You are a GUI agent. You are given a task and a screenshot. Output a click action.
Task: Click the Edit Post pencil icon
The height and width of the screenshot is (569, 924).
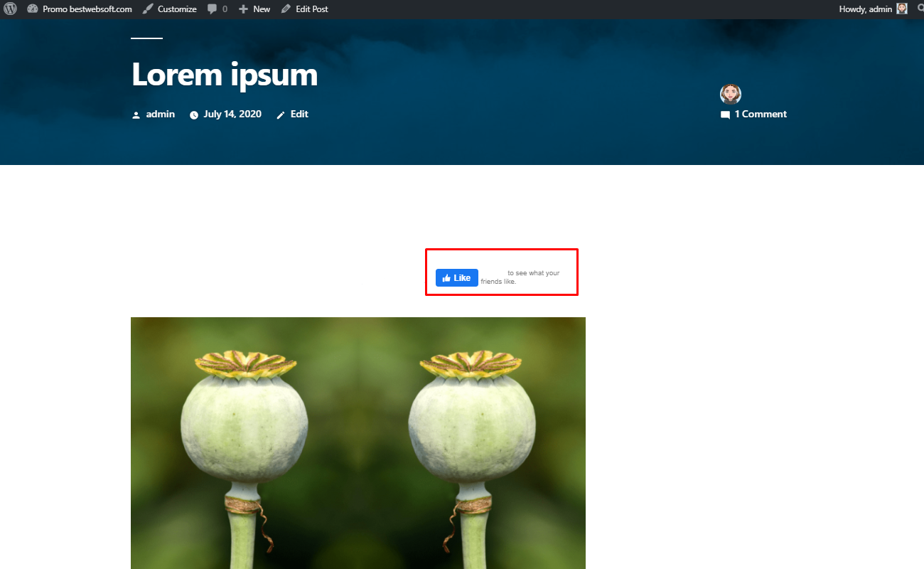286,9
